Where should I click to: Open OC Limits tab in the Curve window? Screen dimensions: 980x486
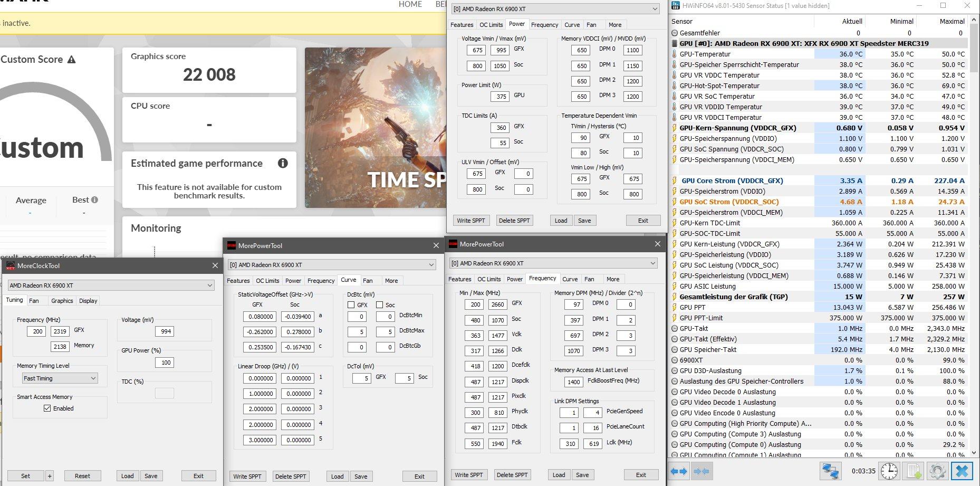[267, 281]
